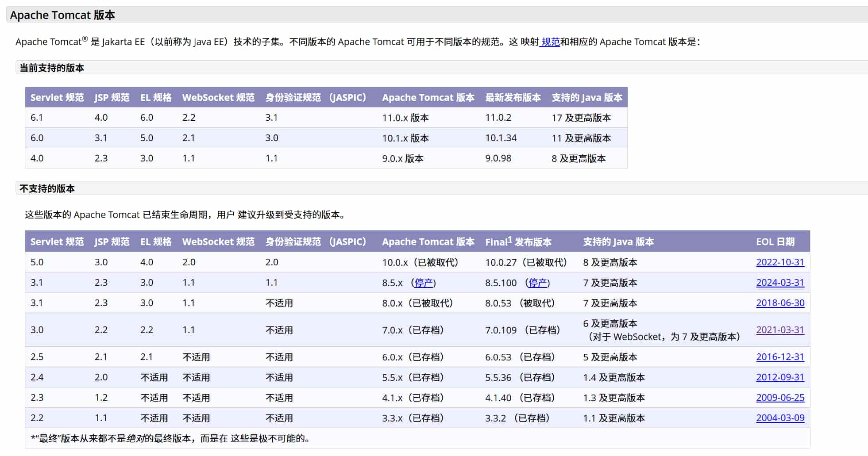Click '3.3.x（已存档）' cell
Viewport: 868px width, 456px height.
413,418
